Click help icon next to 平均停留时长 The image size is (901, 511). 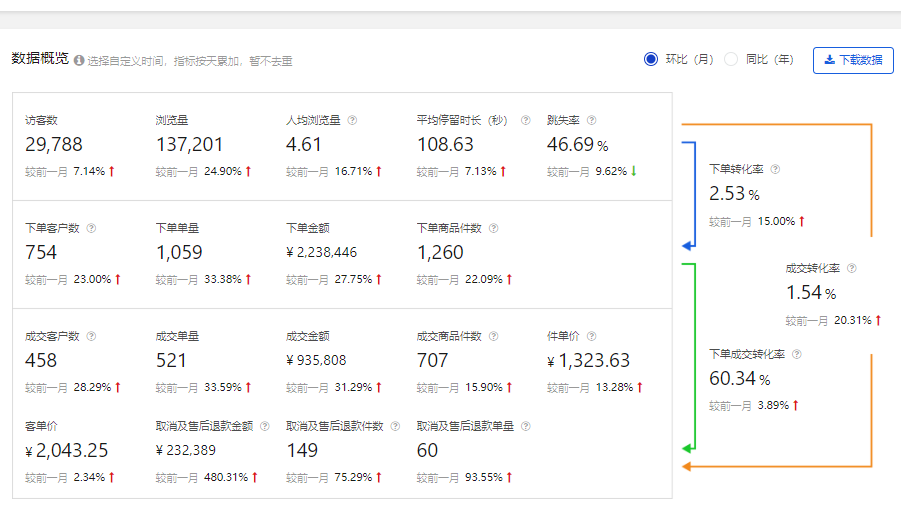click(x=525, y=121)
